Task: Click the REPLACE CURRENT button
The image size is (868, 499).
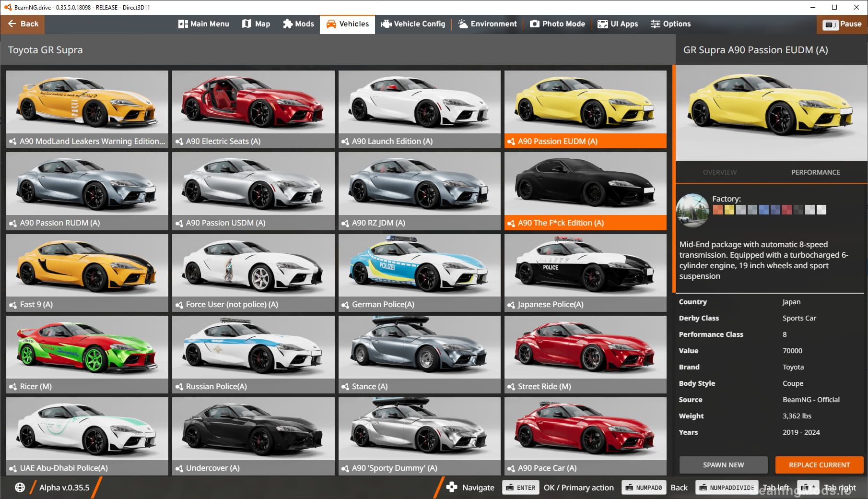Action: (x=819, y=465)
